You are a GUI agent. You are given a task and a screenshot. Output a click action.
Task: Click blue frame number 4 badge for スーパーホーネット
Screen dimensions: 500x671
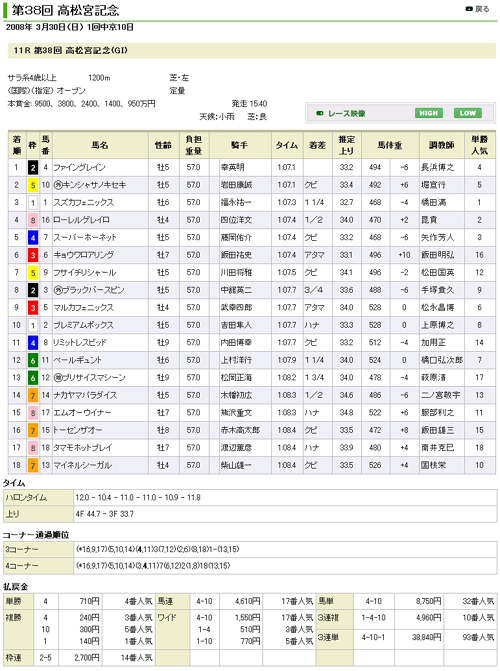point(33,238)
